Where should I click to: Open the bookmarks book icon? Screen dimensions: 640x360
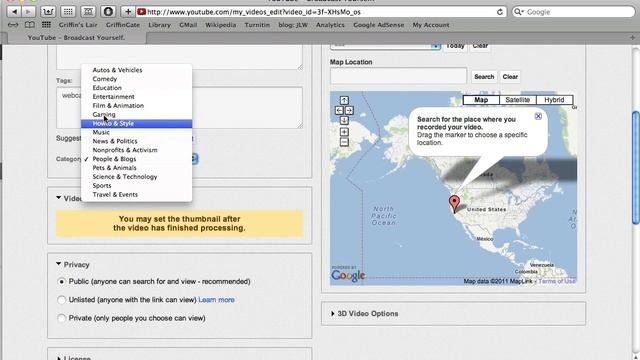(29, 25)
